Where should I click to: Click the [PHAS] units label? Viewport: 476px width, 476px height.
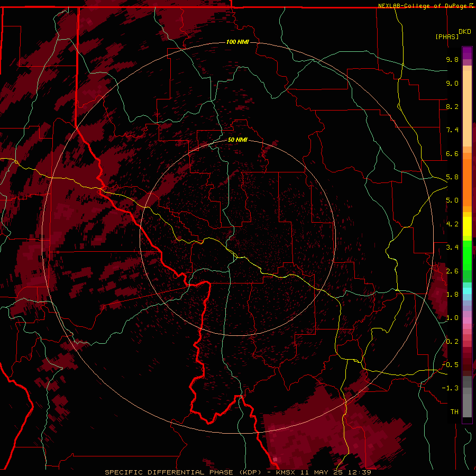(447, 36)
